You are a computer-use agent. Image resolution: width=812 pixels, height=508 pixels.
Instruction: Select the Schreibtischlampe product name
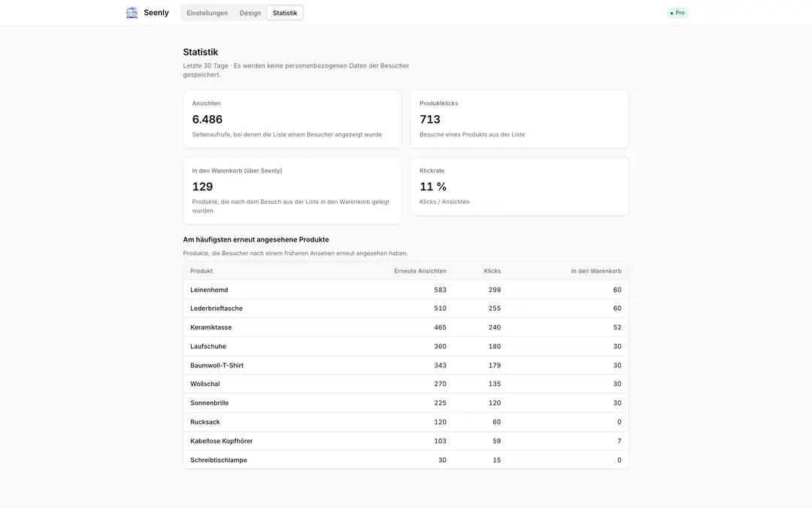[x=219, y=461]
